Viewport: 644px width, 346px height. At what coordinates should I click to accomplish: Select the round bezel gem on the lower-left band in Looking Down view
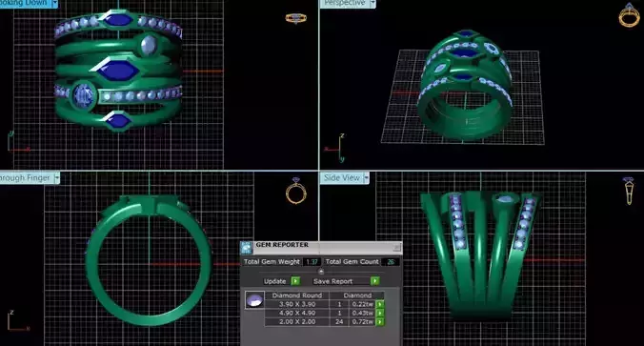coord(84,96)
